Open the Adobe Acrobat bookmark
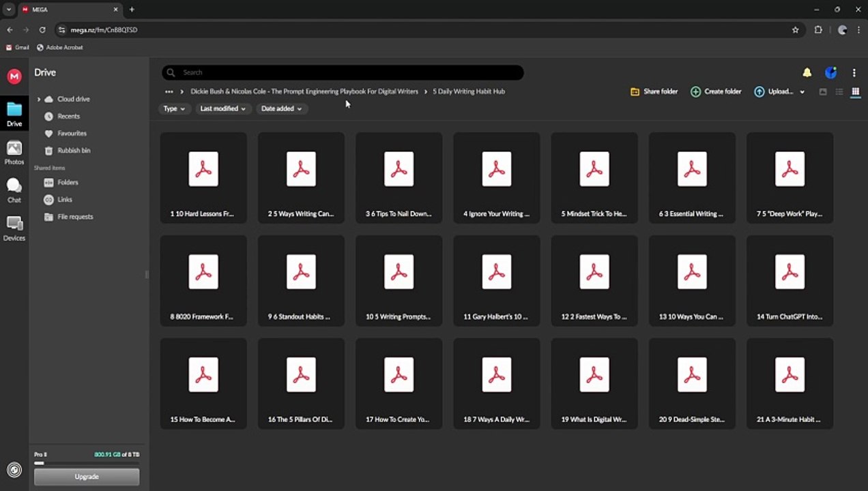This screenshot has width=868, height=491. [60, 48]
